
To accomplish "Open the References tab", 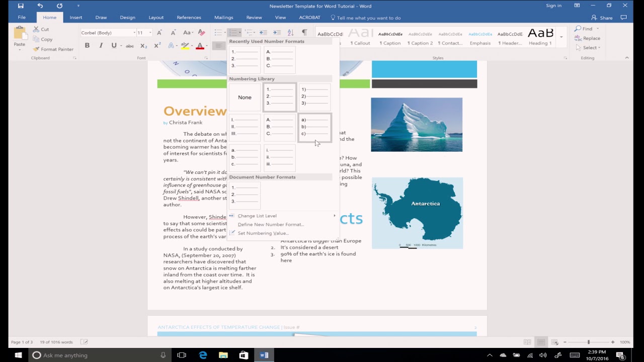I will point(189,18).
